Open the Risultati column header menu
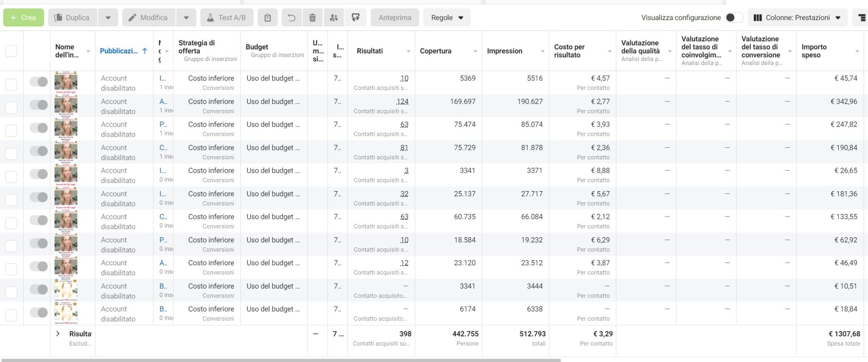The width and height of the screenshot is (868, 362). click(x=408, y=51)
